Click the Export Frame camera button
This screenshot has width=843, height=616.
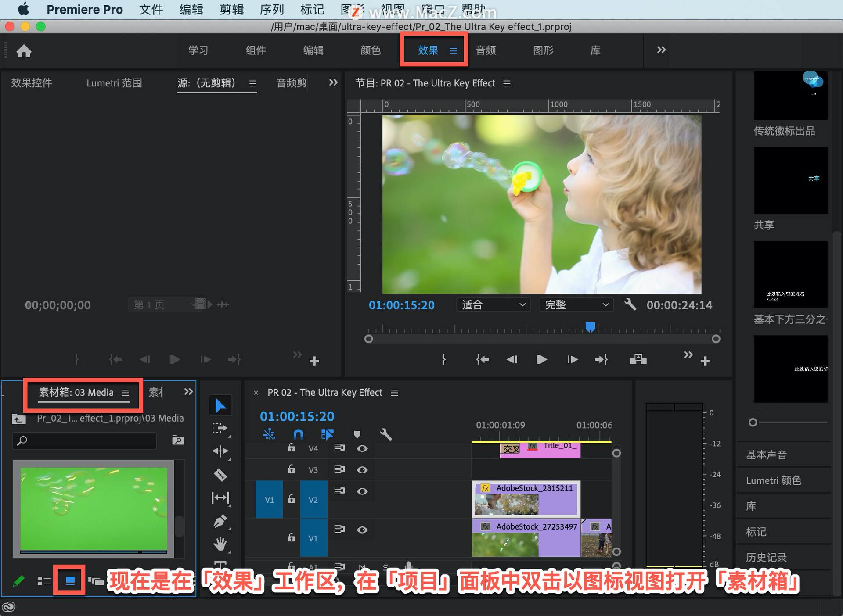(638, 360)
